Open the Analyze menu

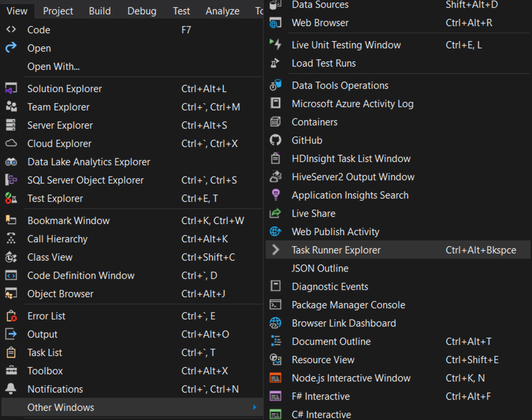[x=222, y=11]
